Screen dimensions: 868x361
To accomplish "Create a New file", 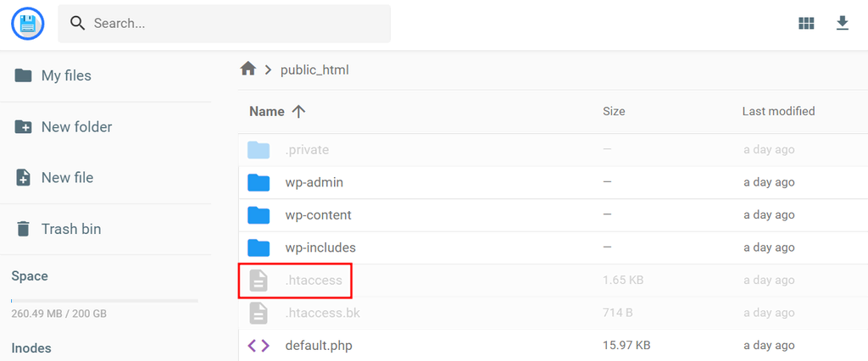I will point(67,178).
